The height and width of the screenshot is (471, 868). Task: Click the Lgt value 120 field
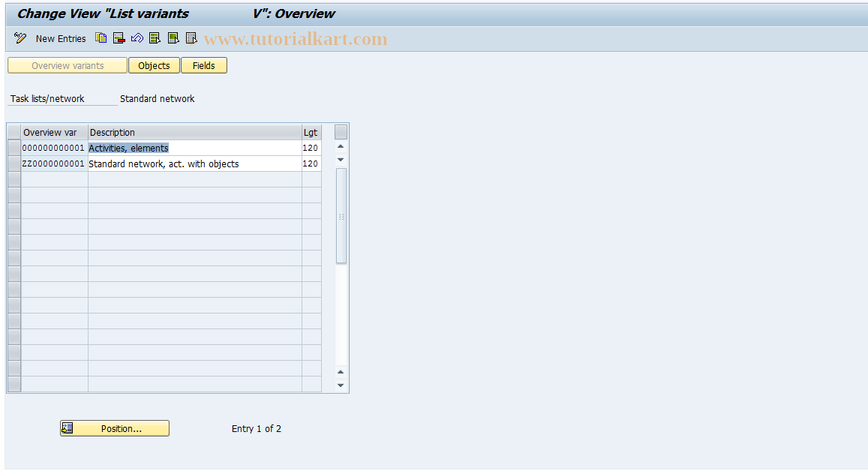(x=311, y=148)
